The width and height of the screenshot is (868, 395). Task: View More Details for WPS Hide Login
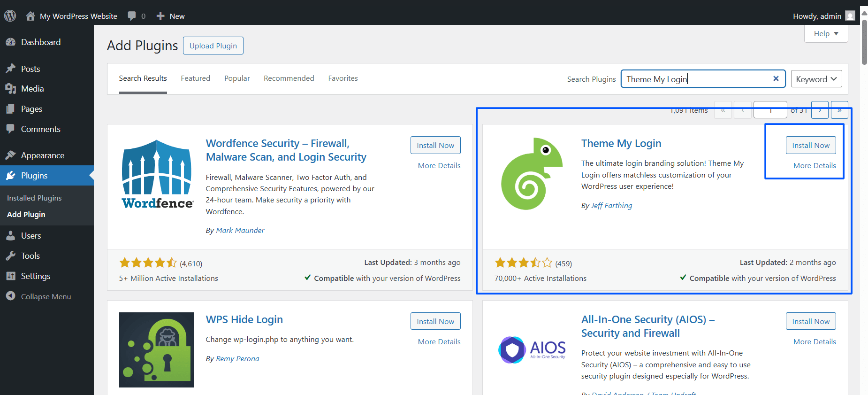pyautogui.click(x=439, y=342)
